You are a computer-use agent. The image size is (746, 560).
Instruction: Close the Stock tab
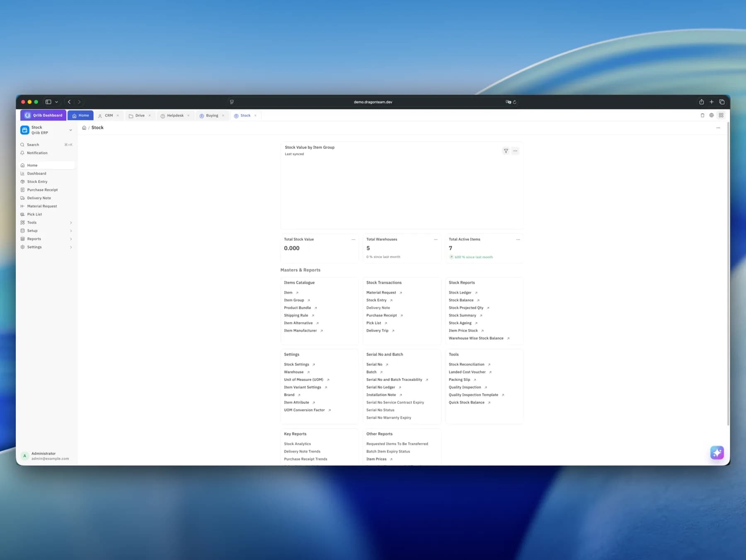click(255, 116)
